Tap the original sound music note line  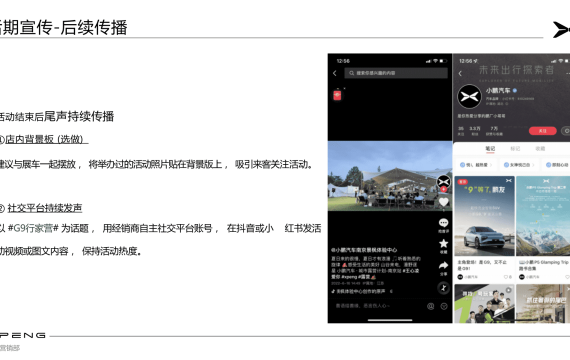coord(362,291)
